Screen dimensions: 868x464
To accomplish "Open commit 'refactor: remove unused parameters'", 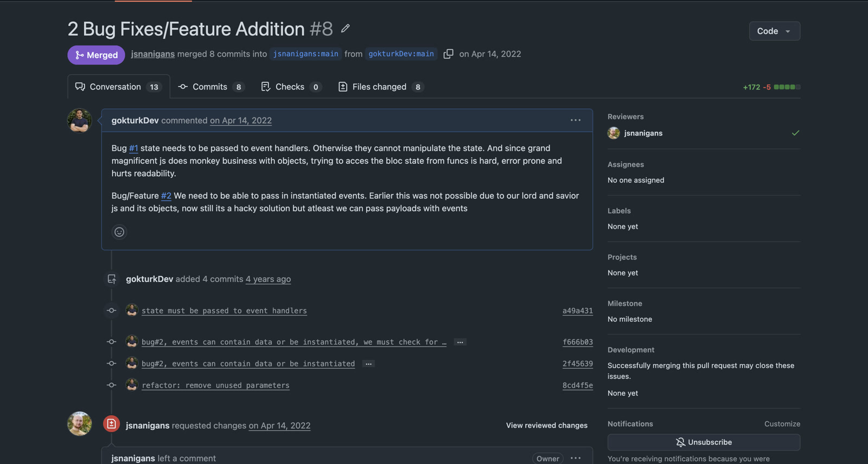I will (215, 385).
